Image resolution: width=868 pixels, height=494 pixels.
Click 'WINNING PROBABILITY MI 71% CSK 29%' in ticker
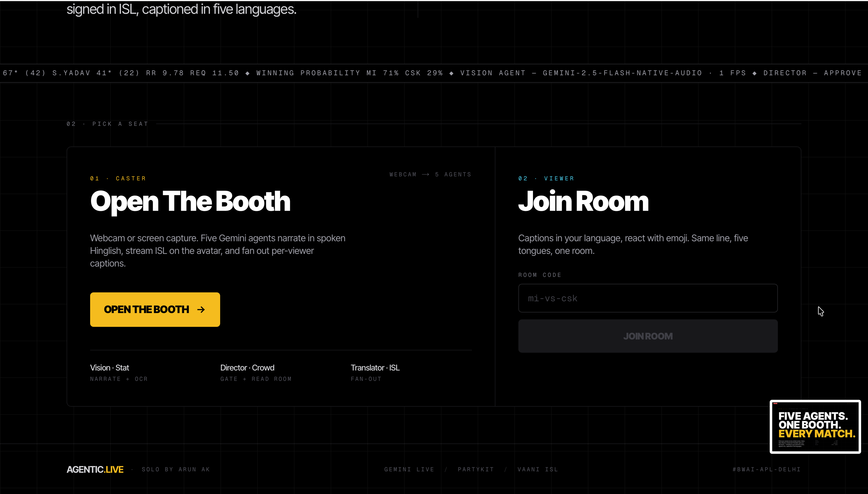tap(350, 73)
